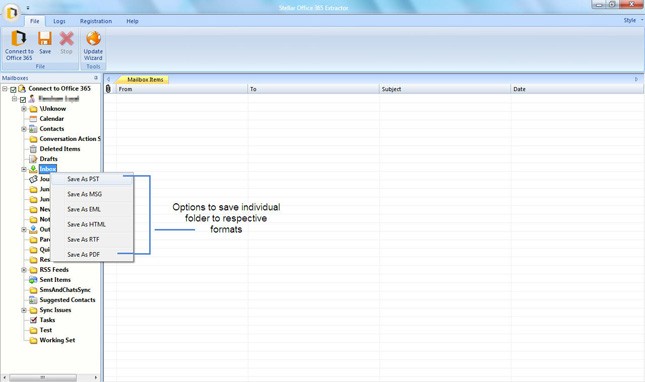This screenshot has width=645, height=382.
Task: Select the SmsAndChatsSync folder label
Action: pyautogui.click(x=65, y=290)
